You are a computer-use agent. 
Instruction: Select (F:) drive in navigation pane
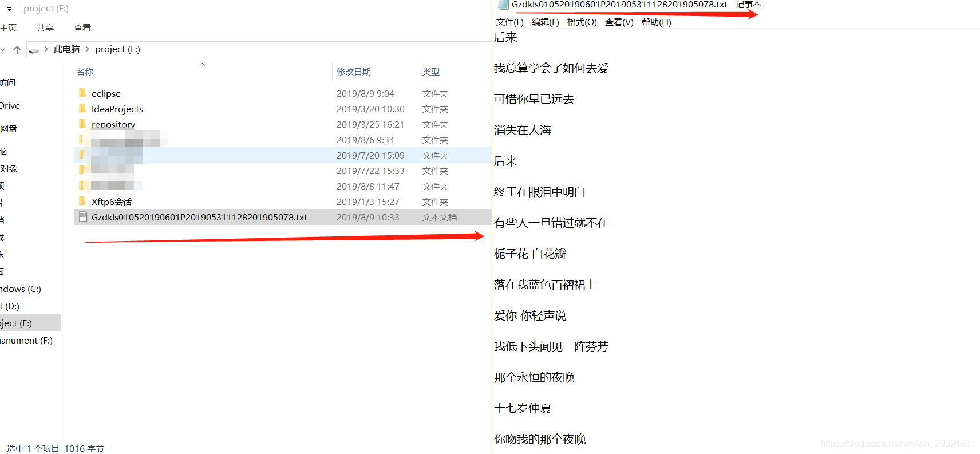click(x=26, y=341)
